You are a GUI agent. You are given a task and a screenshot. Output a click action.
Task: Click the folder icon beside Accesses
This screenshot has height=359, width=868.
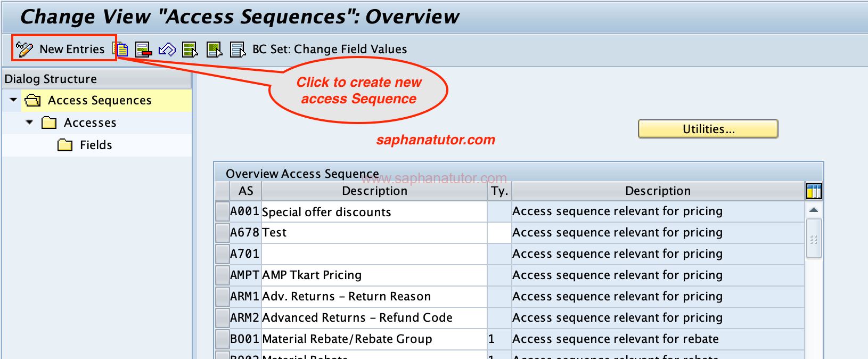coord(49,123)
